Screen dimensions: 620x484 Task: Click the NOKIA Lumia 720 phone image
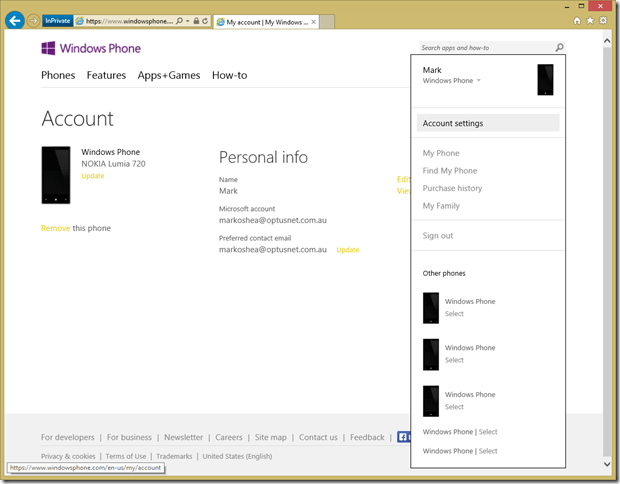point(56,175)
